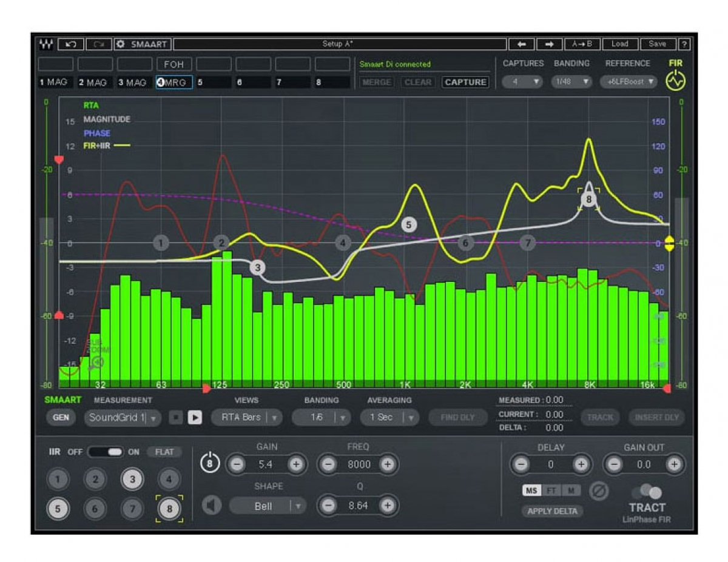Decrease delay with minus button
This screenshot has width=728, height=562.
[x=521, y=464]
